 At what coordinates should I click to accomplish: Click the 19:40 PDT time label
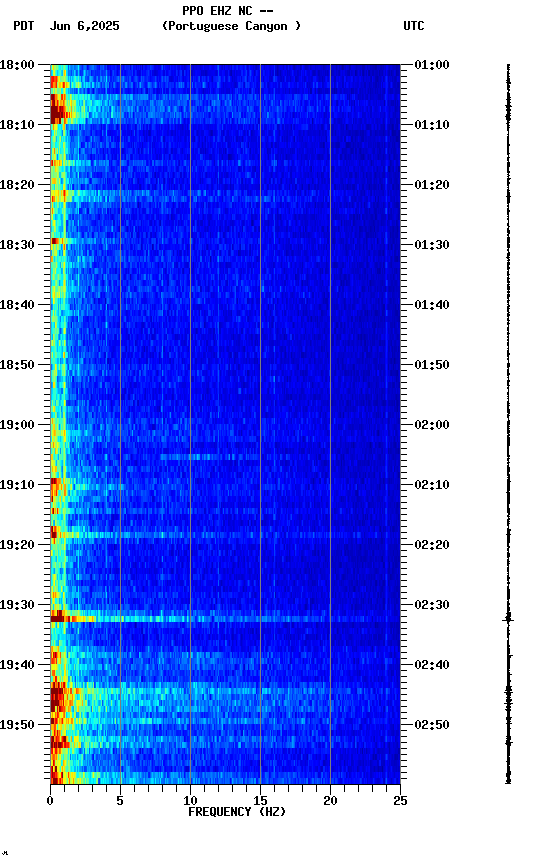coord(17,665)
